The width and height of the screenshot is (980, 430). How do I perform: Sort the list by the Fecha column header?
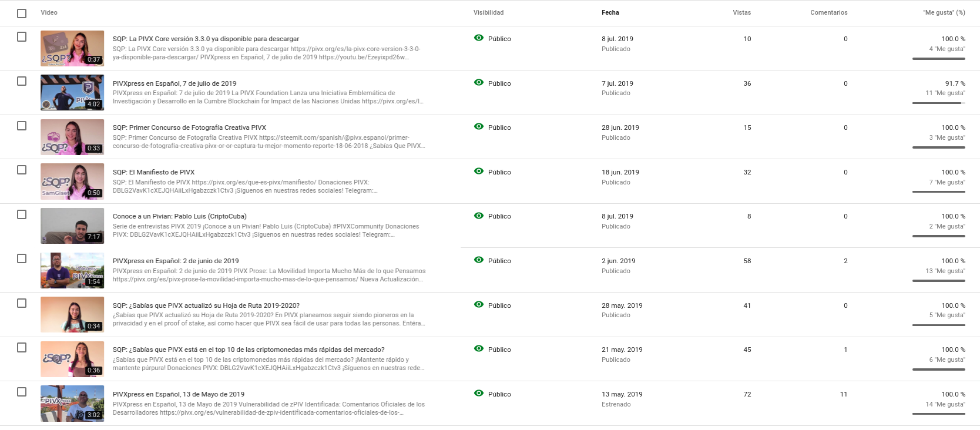[x=610, y=12]
